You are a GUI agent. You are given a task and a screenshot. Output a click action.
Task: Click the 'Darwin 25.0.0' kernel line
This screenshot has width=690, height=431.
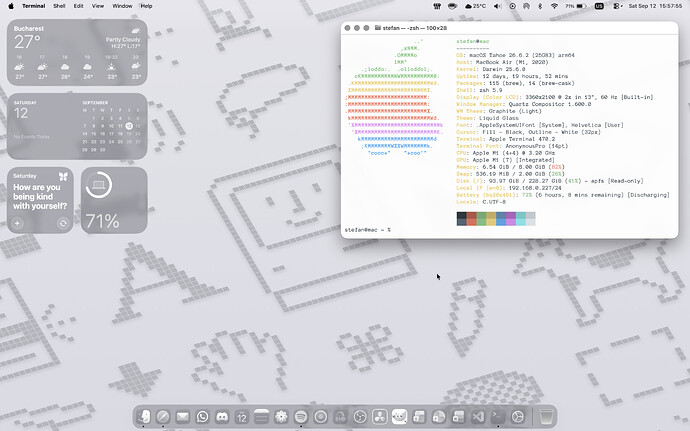[x=491, y=69]
